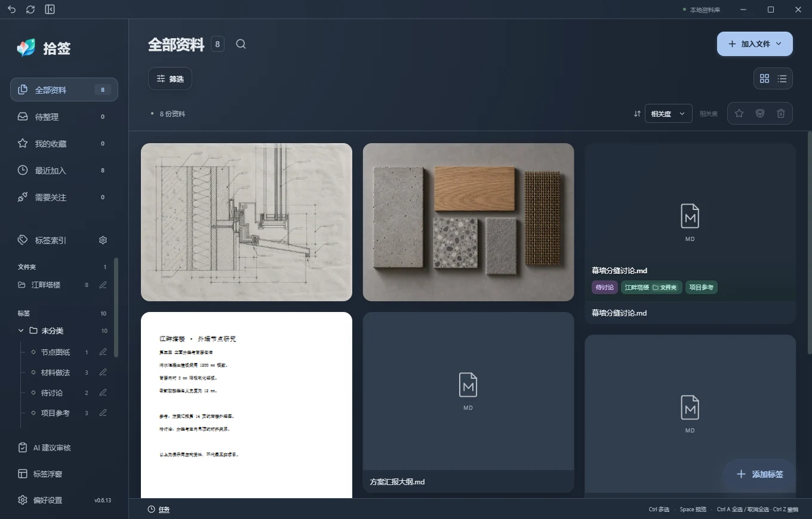Click the 拾签 app logo

coord(26,48)
